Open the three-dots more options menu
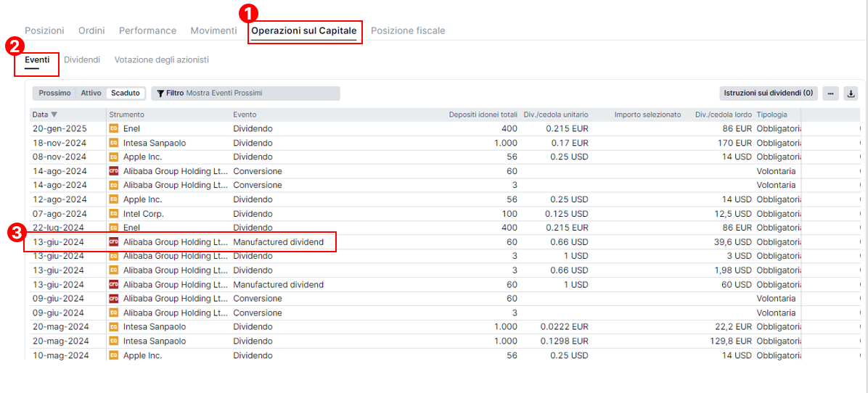The height and width of the screenshot is (393, 868). click(830, 94)
